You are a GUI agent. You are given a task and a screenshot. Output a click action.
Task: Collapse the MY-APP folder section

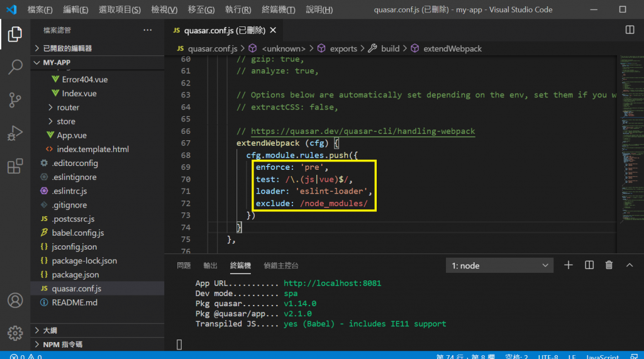[97, 62]
